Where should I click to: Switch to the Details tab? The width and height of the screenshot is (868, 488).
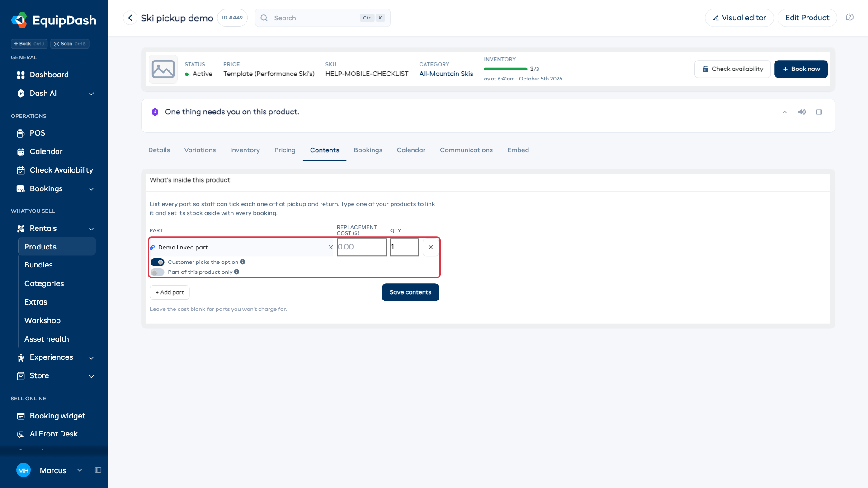(159, 150)
